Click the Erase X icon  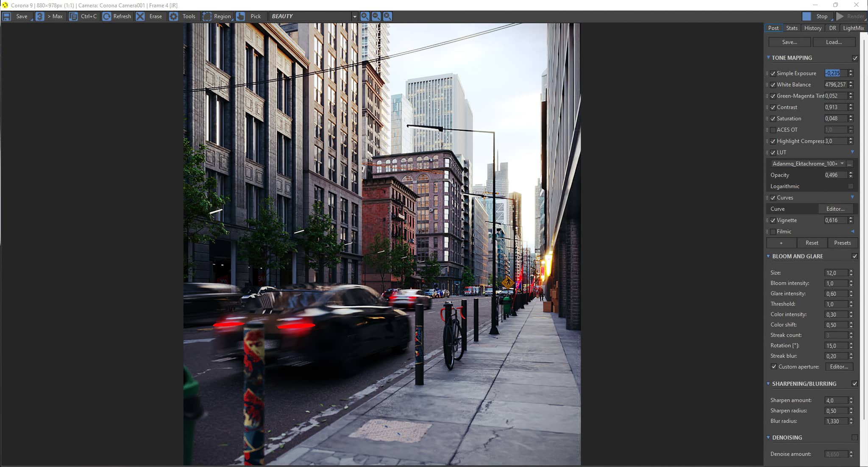[140, 16]
